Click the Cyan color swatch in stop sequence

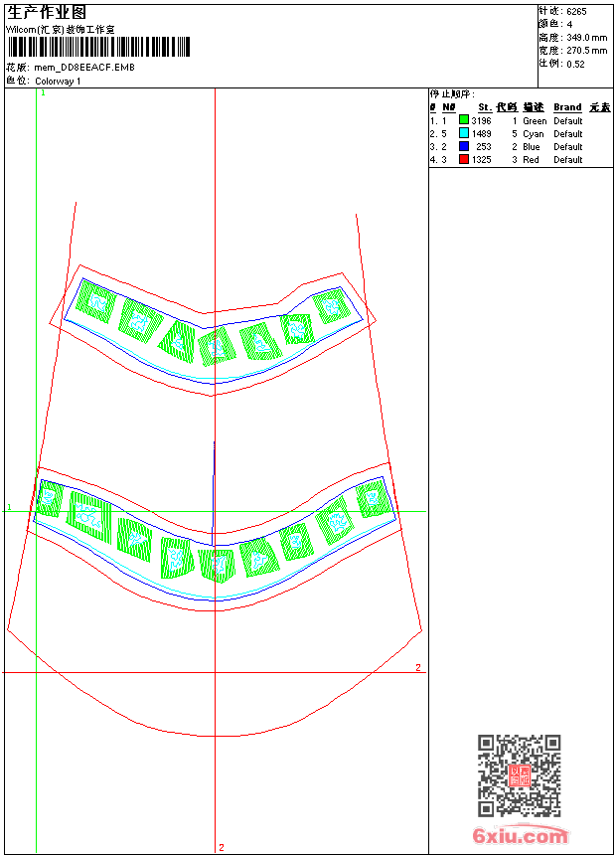464,133
